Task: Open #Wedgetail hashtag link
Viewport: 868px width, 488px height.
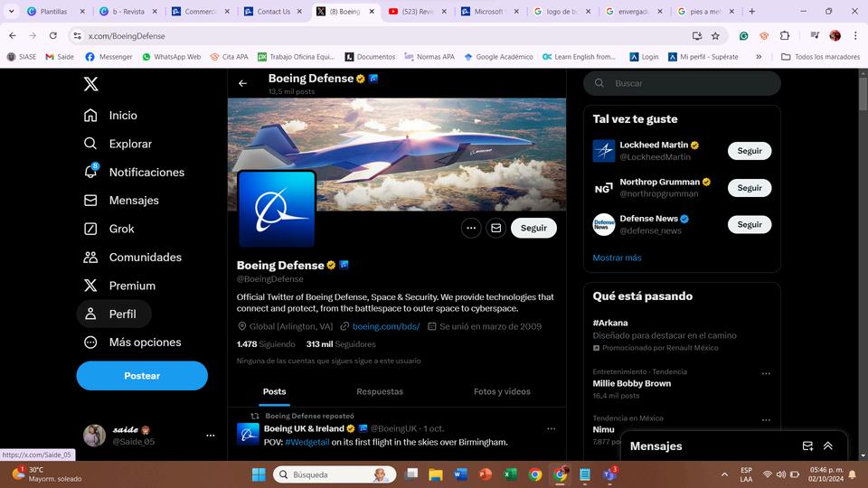Action: point(307,442)
